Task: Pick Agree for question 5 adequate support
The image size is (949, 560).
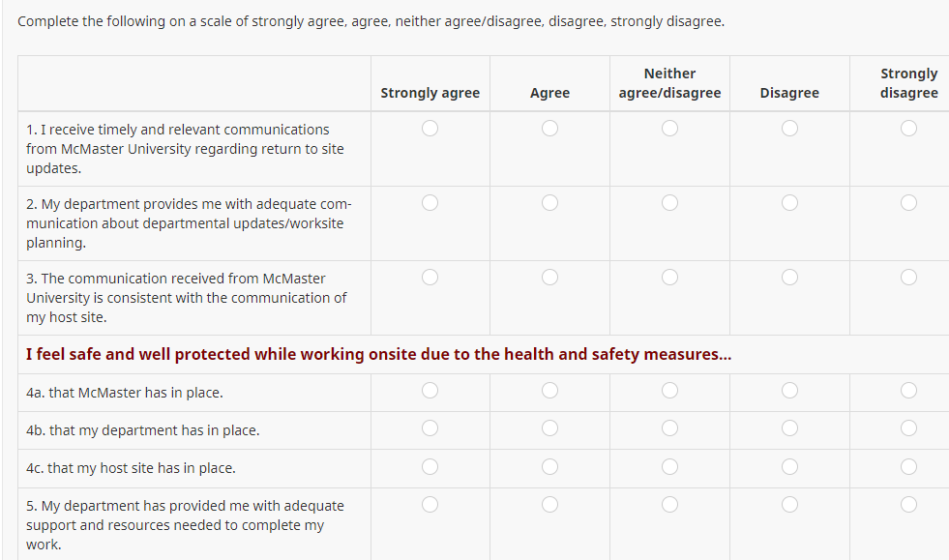Action: pos(549,504)
